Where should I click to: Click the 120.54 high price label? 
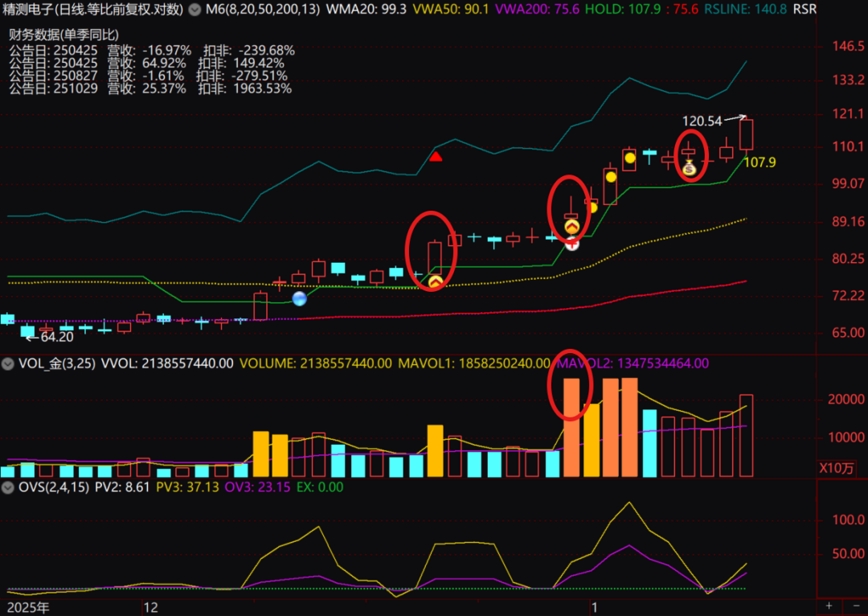click(x=702, y=121)
